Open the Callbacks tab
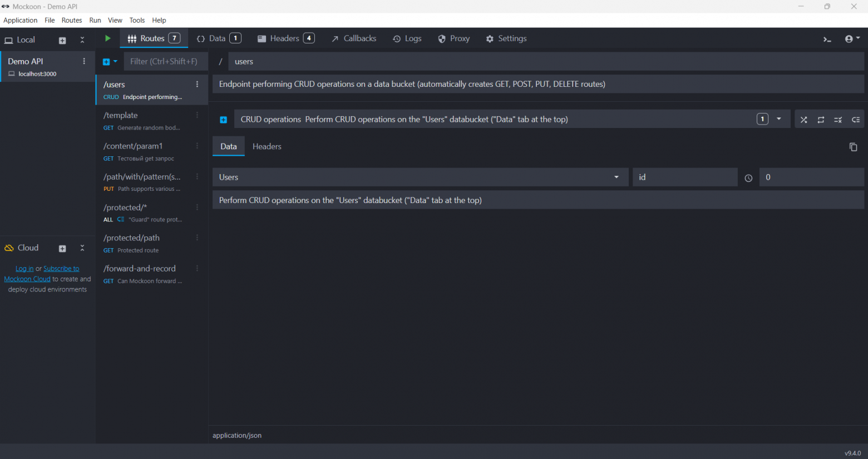Screen dimensions: 868x459 click(x=354, y=38)
